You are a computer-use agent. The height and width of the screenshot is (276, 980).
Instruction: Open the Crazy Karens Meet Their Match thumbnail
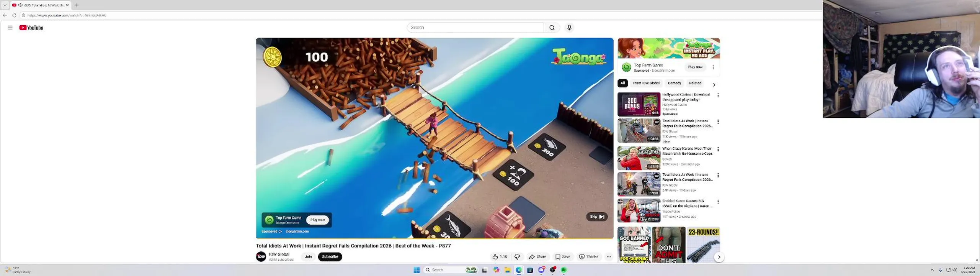(639, 158)
